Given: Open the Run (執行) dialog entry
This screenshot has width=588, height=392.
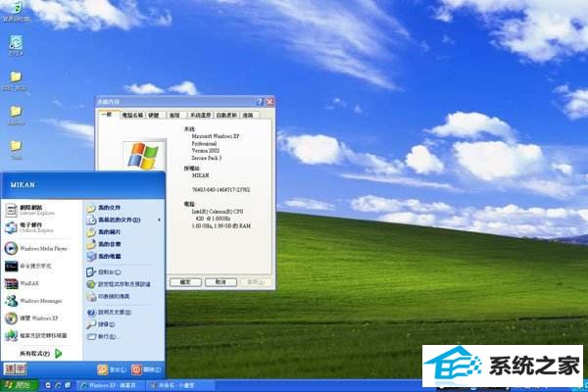Looking at the screenshot, I should click(101, 336).
